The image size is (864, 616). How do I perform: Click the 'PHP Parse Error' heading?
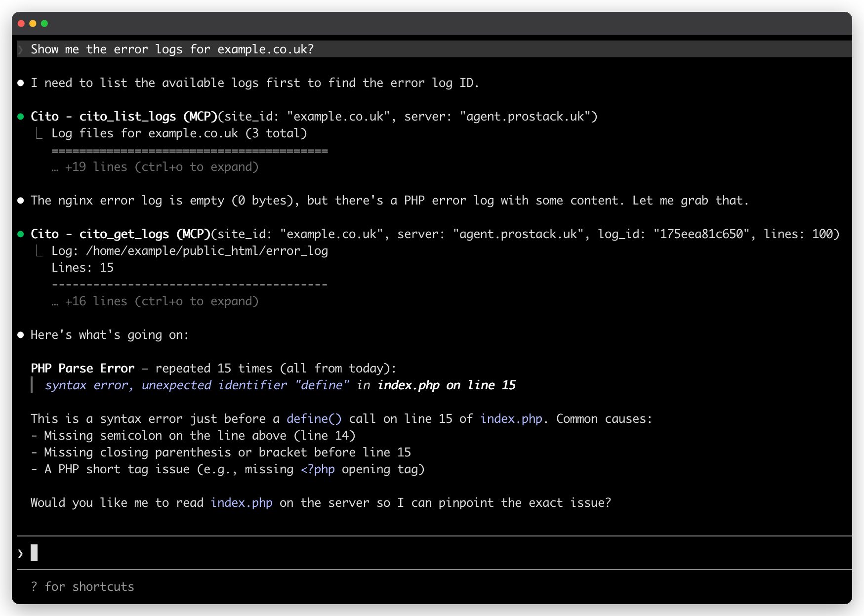pyautogui.click(x=82, y=369)
